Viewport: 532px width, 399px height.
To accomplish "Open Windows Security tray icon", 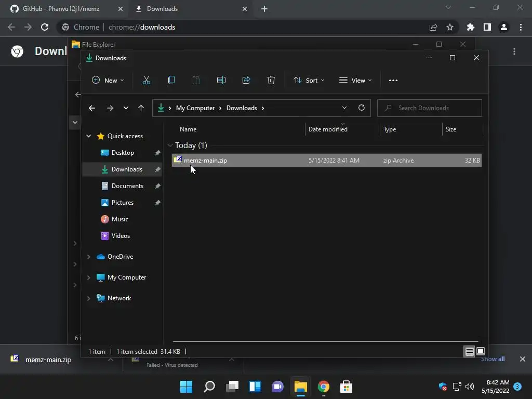I will [443, 387].
